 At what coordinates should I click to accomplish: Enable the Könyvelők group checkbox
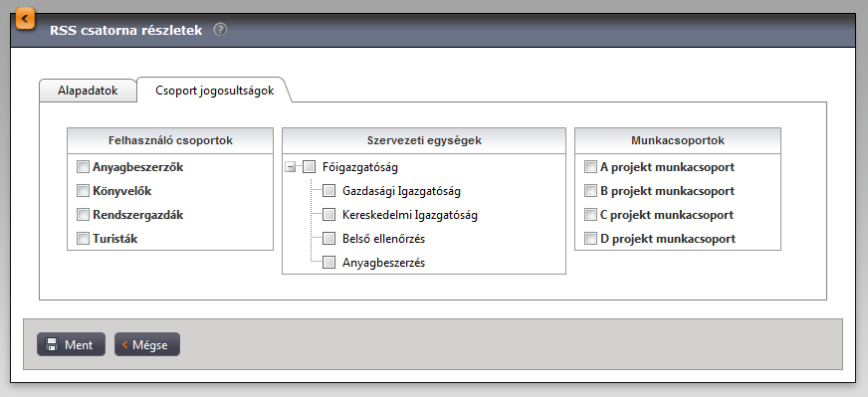83,191
